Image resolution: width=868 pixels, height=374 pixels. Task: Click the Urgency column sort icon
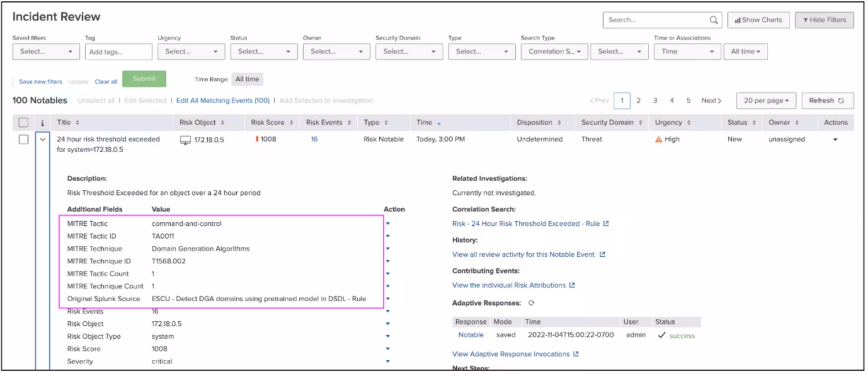[688, 123]
